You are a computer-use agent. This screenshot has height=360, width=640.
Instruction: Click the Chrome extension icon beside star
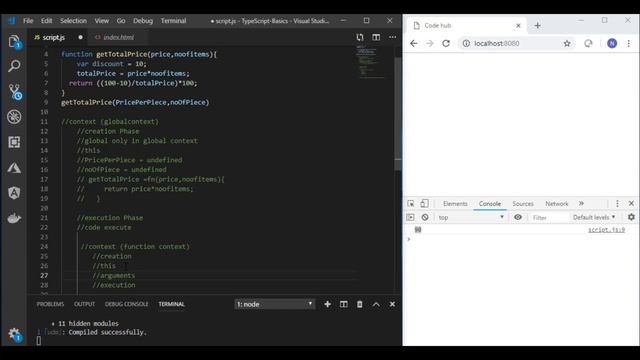(588, 43)
